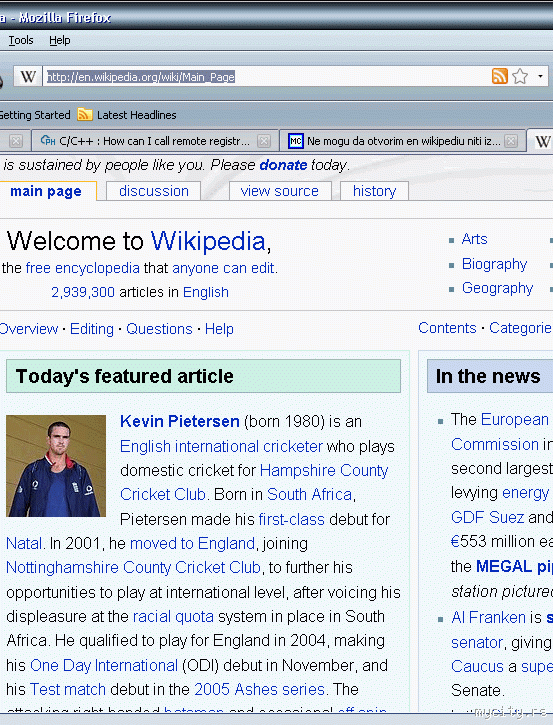Follow the 'anyone can edit' link
The height and width of the screenshot is (725, 553).
pos(223,268)
